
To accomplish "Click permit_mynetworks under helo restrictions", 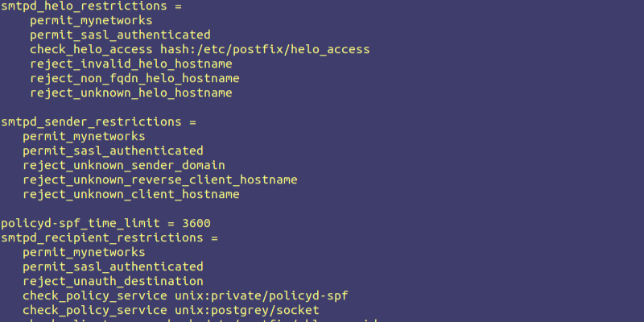I will [x=91, y=20].
